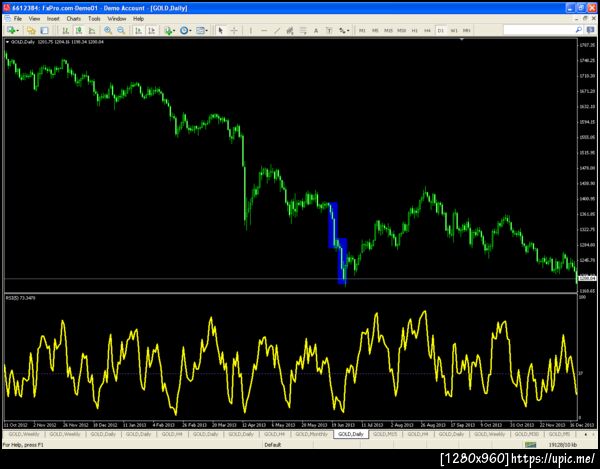Select the equidistant channel tool
Screen dimensions: 600x469
[x=290, y=30]
